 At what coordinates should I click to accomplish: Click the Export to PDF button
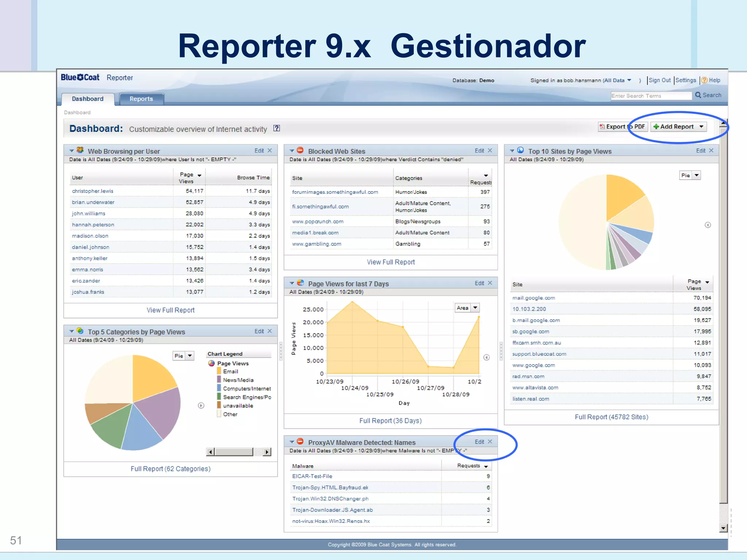click(x=623, y=127)
